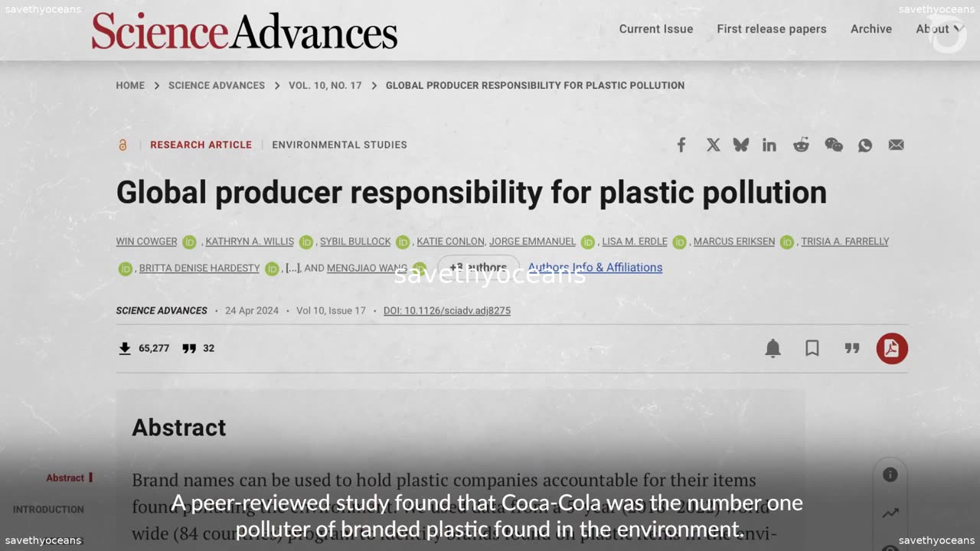Screen dimensions: 980x551
Task: Click the Science Advances logo
Action: click(x=244, y=31)
